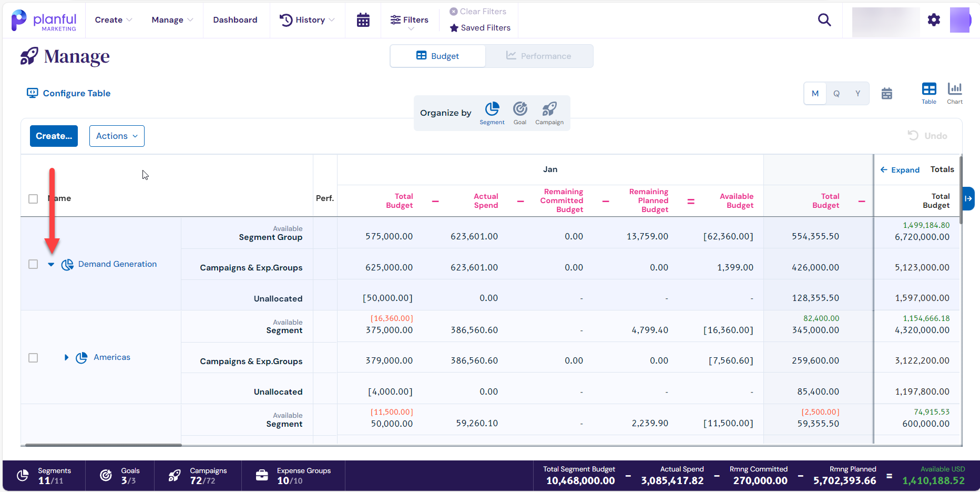Click the Saved Filters star icon
The width and height of the screenshot is (980, 492).
454,28
